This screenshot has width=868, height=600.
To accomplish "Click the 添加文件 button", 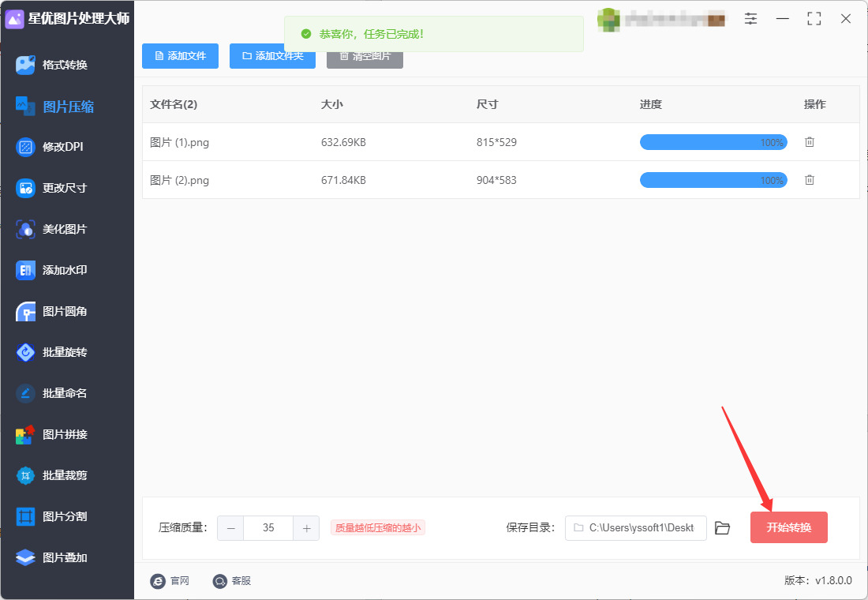I will (x=181, y=56).
